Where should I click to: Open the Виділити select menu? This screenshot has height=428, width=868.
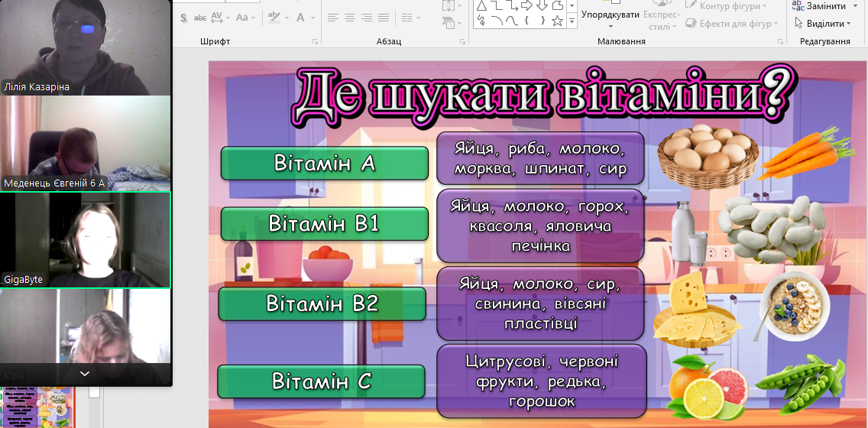822,23
